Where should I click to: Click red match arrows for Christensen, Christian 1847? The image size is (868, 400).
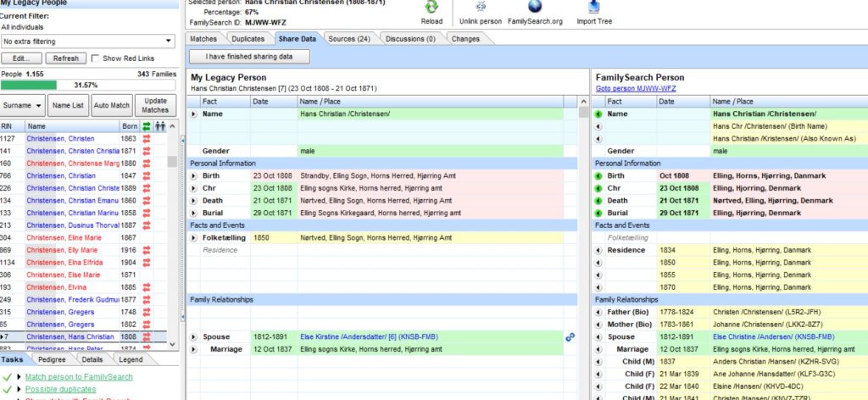(x=147, y=176)
